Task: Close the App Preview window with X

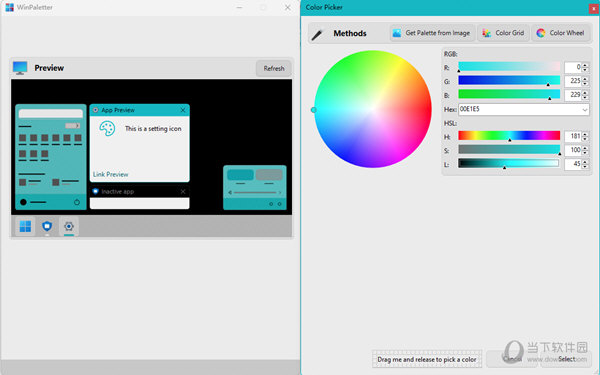Action: [183, 110]
